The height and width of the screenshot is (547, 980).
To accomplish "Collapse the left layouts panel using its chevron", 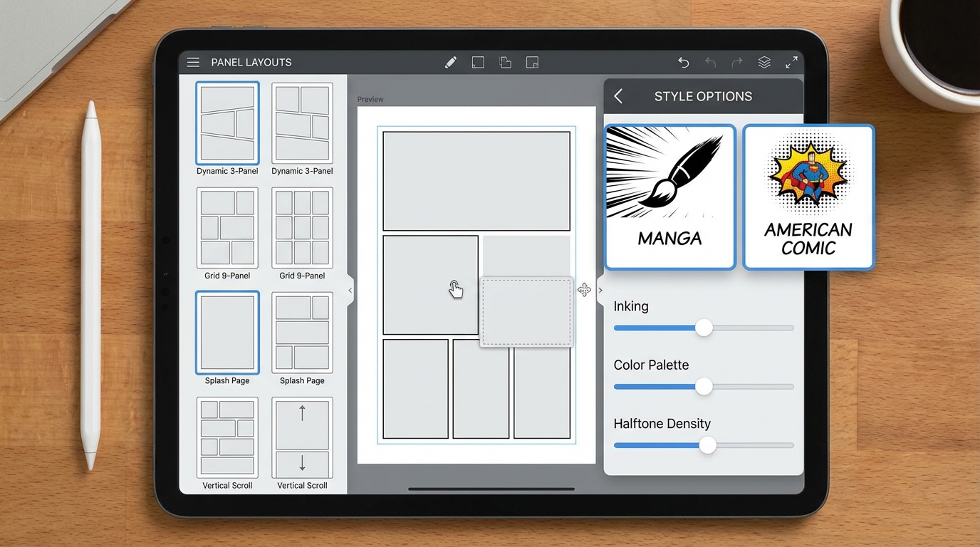I will [350, 291].
